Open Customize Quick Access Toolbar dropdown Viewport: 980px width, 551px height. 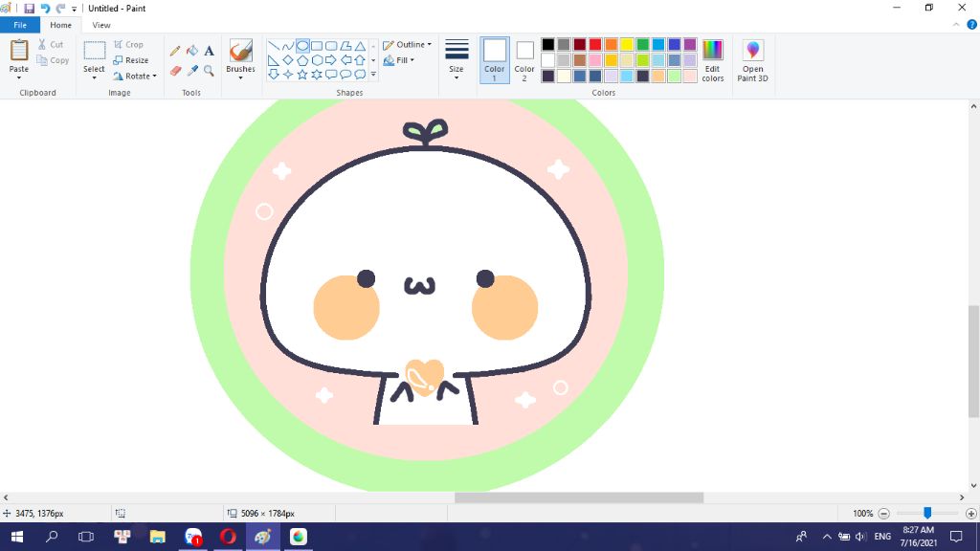click(74, 9)
